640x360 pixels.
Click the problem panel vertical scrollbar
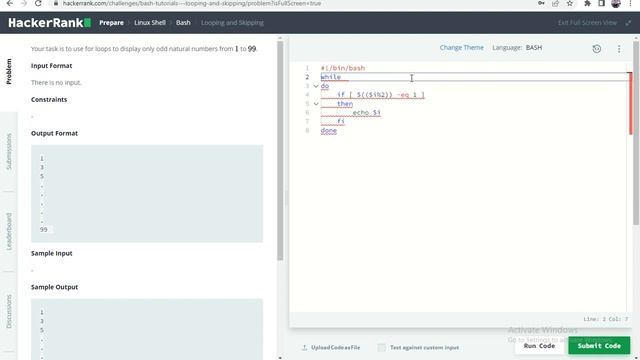click(x=280, y=151)
